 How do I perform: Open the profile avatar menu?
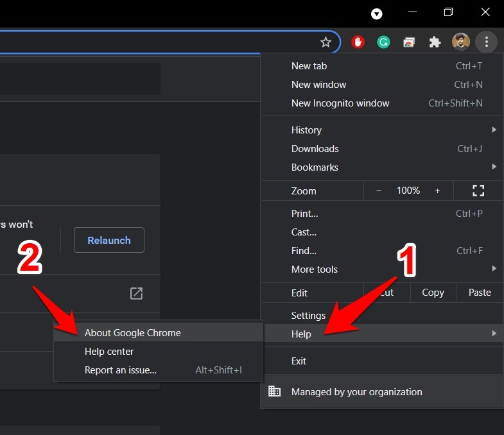[460, 42]
